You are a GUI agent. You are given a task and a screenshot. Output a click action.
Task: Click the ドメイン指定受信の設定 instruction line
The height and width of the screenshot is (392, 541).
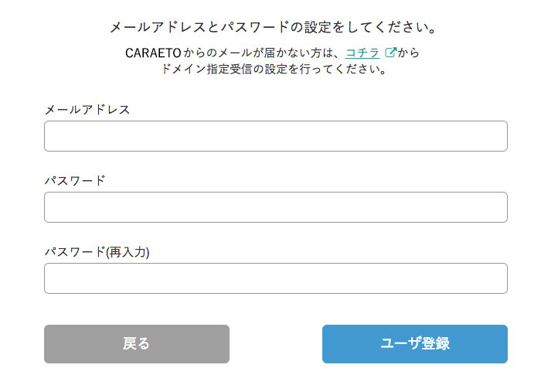pyautogui.click(x=274, y=69)
